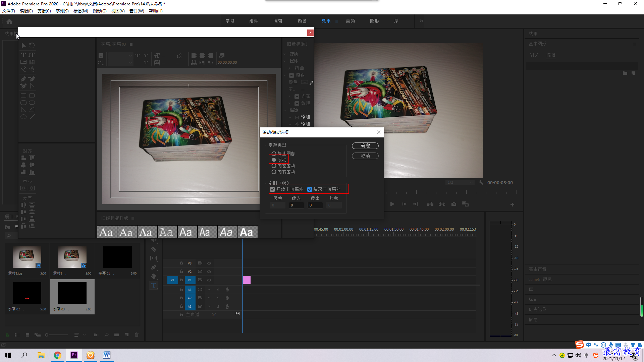Select the Ellipse shape tool
The height and width of the screenshot is (362, 644).
tap(23, 117)
